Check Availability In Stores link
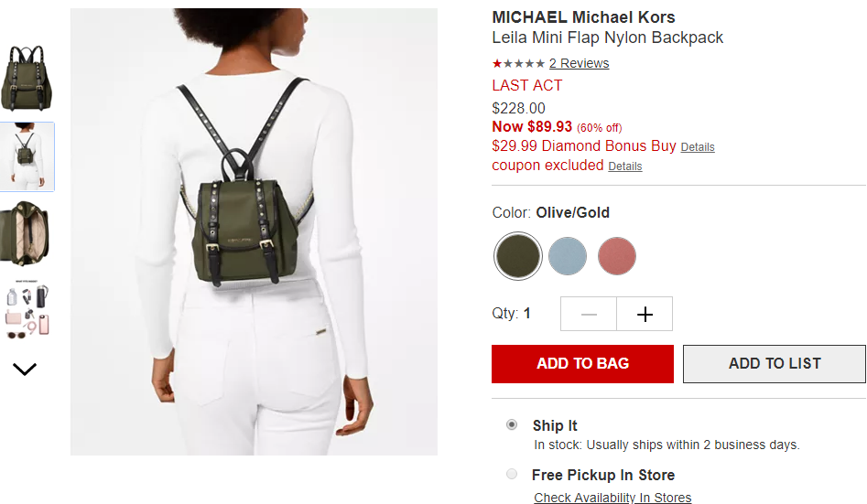 612,498
